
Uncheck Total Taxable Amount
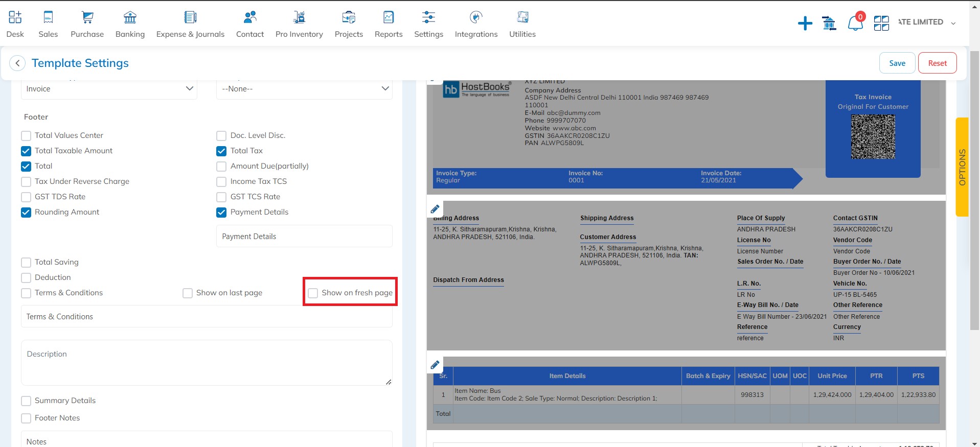(x=26, y=151)
